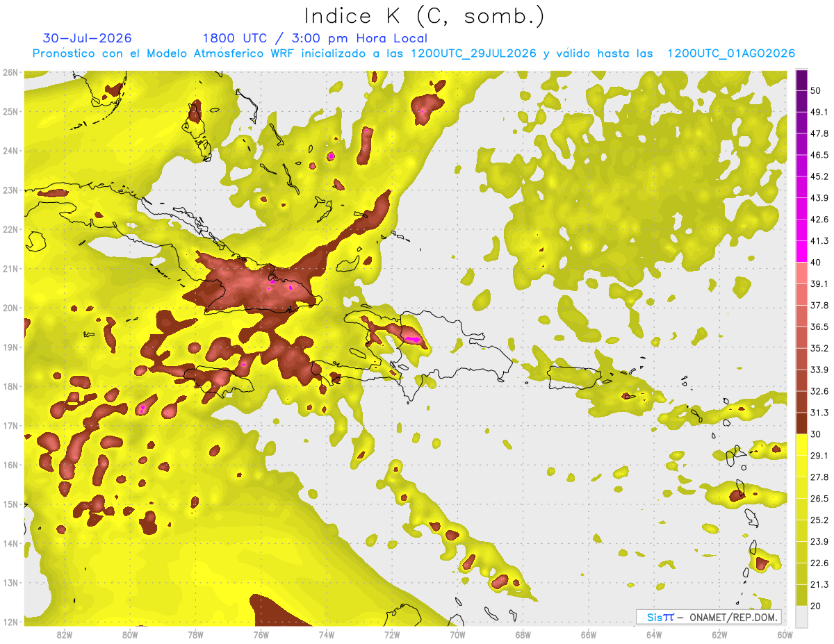The width and height of the screenshot is (834, 644).
Task: Click the bright yellow swatch between 29.1 and 30
Action: 802,445
